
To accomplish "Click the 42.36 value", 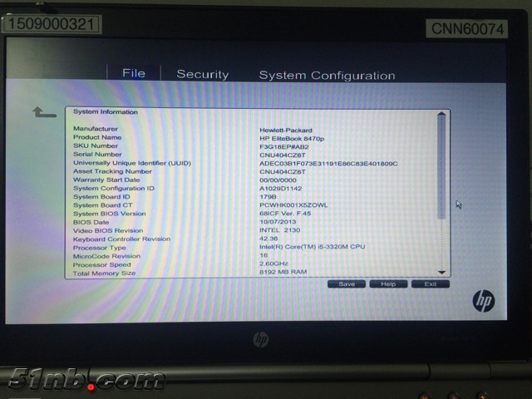I will [268, 239].
